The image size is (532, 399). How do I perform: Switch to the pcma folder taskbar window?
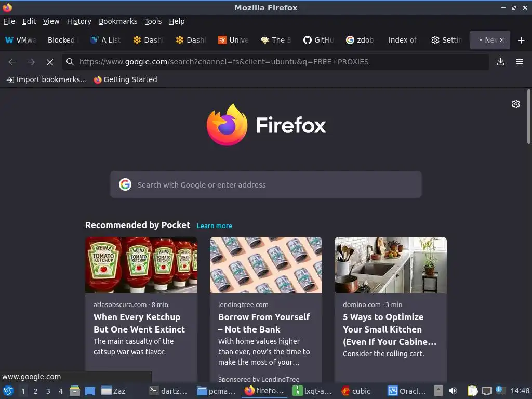pyautogui.click(x=218, y=391)
